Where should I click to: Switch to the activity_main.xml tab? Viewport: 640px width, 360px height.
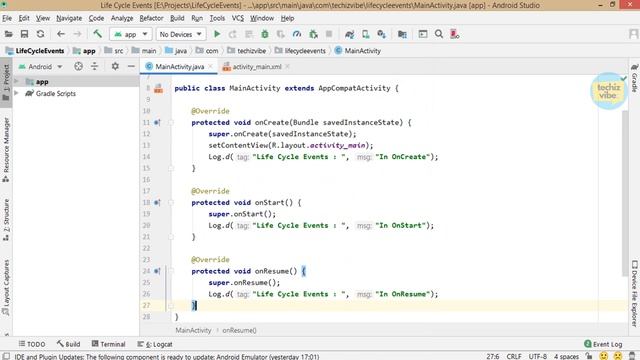pos(256,67)
